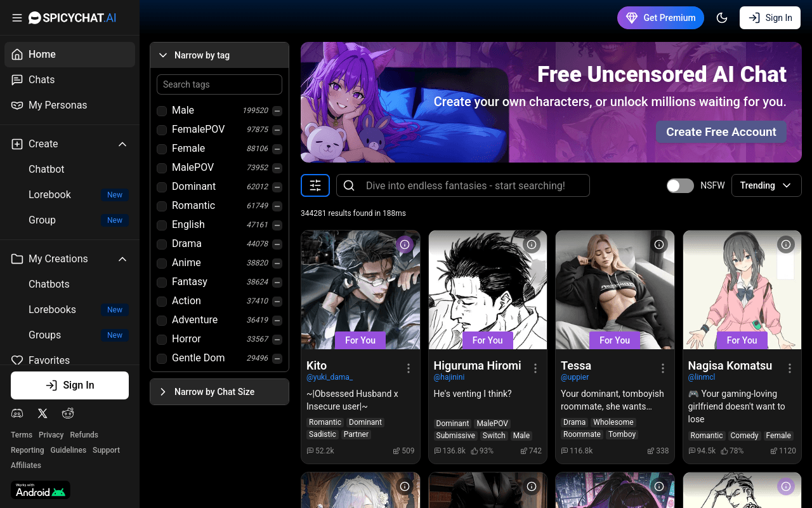Exclude Male tag with minus icon

(277, 110)
